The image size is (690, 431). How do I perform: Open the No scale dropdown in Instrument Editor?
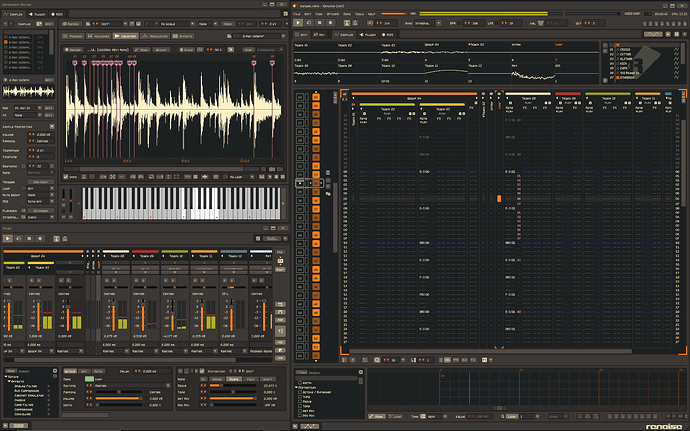coord(176,24)
